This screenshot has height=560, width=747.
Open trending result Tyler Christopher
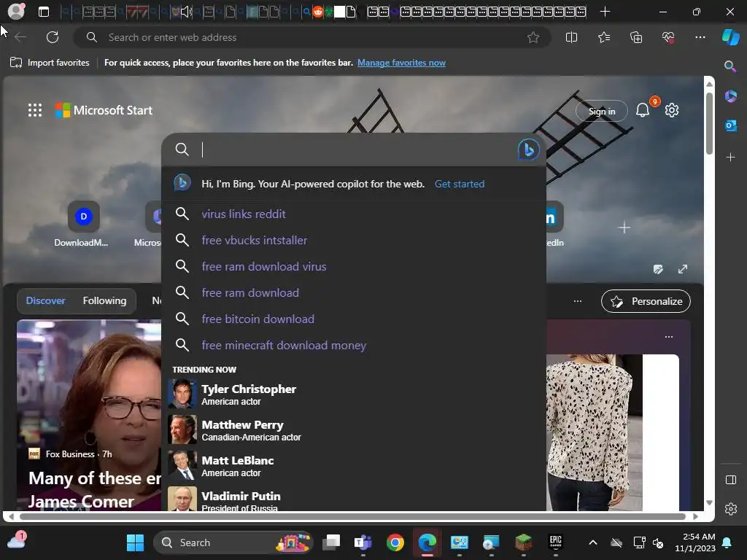pos(354,394)
